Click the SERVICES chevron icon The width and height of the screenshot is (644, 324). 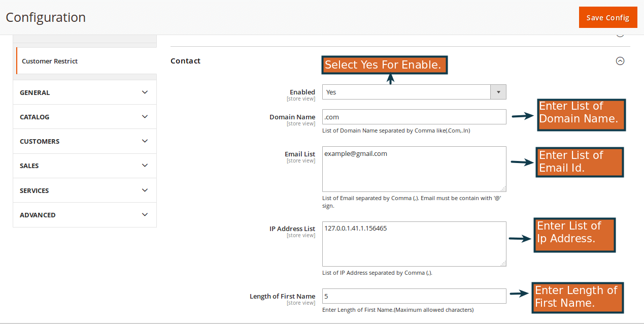(145, 190)
